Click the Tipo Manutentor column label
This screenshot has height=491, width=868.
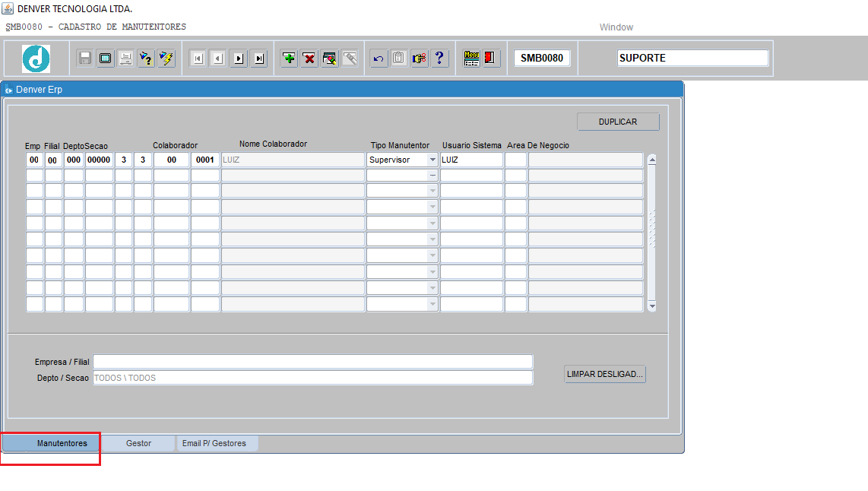400,146
